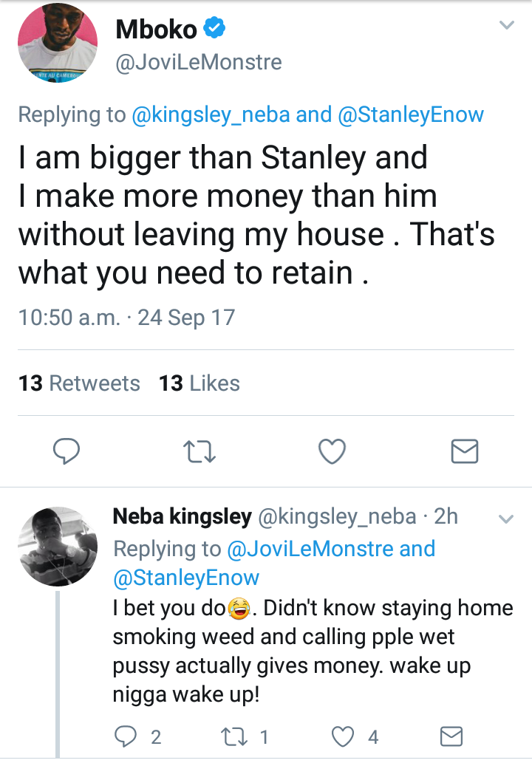Retweet Mboko's main tweet
Image resolution: width=532 pixels, height=763 pixels.
click(x=199, y=451)
